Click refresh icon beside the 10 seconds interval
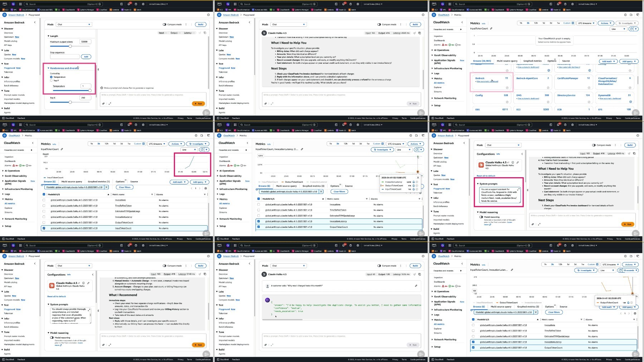The height and width of the screenshot is (362, 644). pos(621,270)
